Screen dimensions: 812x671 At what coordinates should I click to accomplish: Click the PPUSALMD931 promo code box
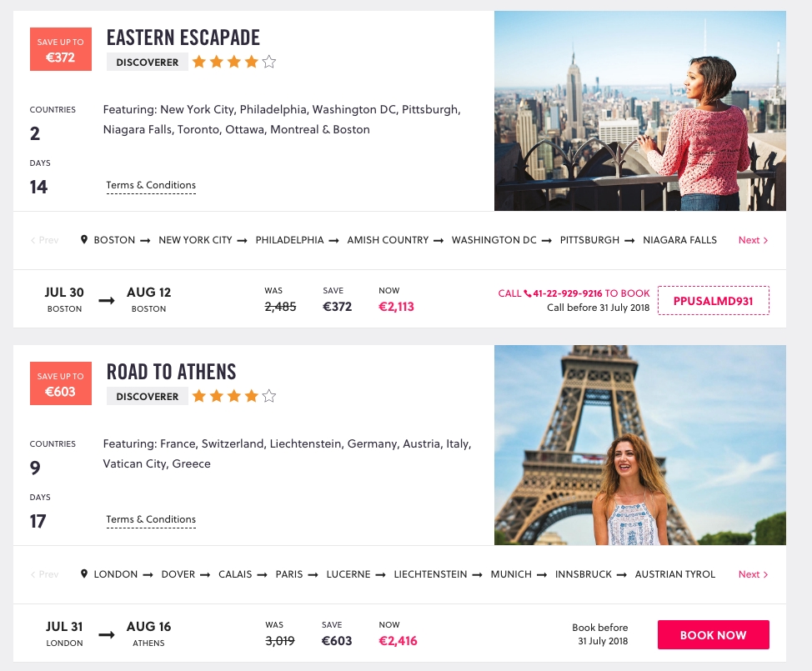pos(713,300)
